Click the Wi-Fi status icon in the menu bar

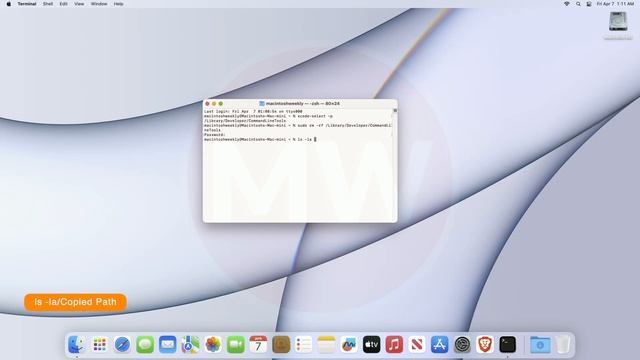point(567,4)
